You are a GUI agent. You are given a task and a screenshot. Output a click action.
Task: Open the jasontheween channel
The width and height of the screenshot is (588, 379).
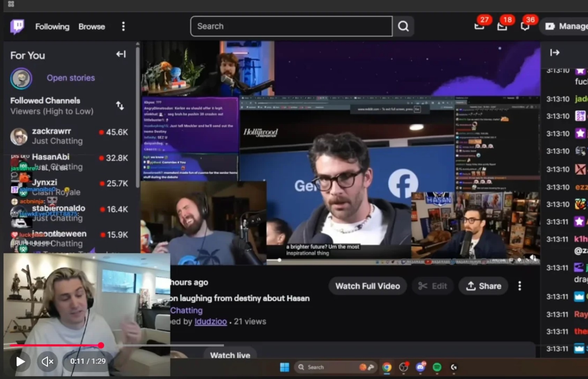coord(69,238)
